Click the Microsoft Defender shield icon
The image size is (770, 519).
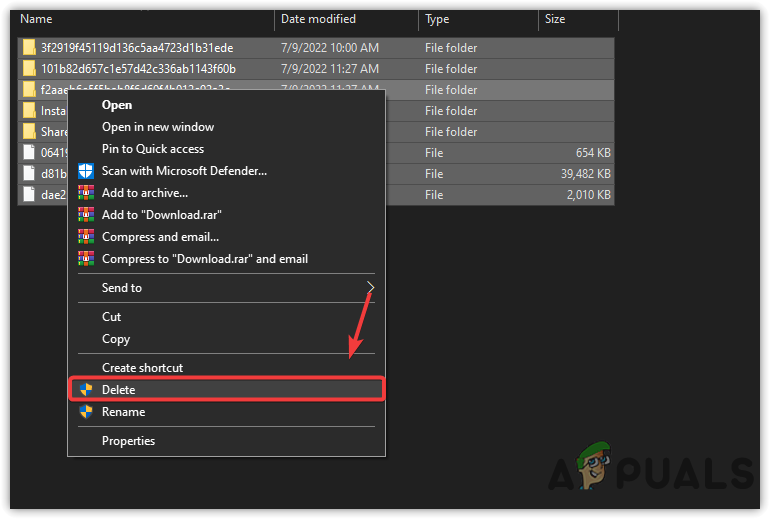pos(85,171)
